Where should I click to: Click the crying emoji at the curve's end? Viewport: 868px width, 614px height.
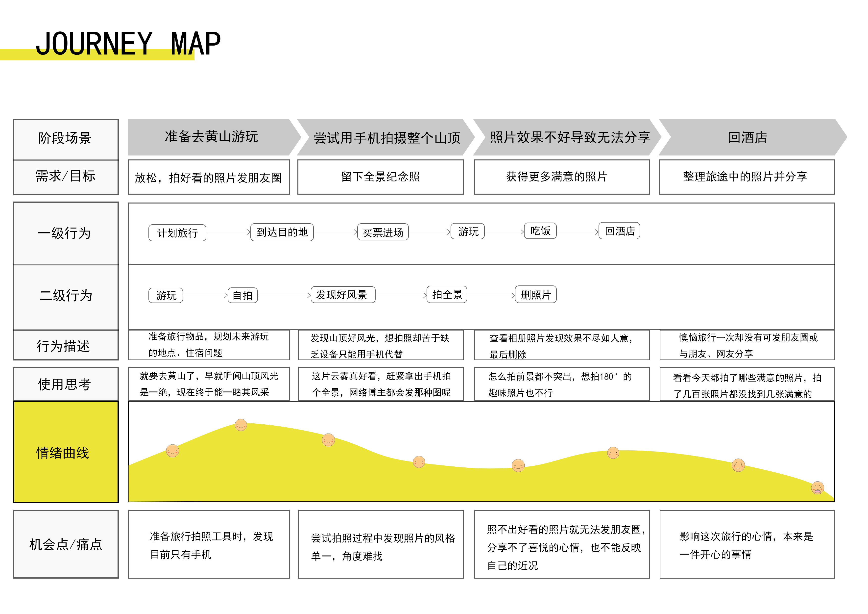817,488
